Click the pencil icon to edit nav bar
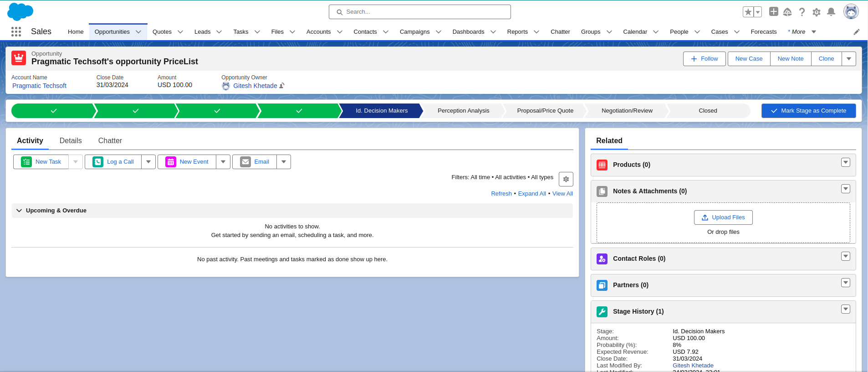This screenshot has width=868, height=372. pos(857,32)
